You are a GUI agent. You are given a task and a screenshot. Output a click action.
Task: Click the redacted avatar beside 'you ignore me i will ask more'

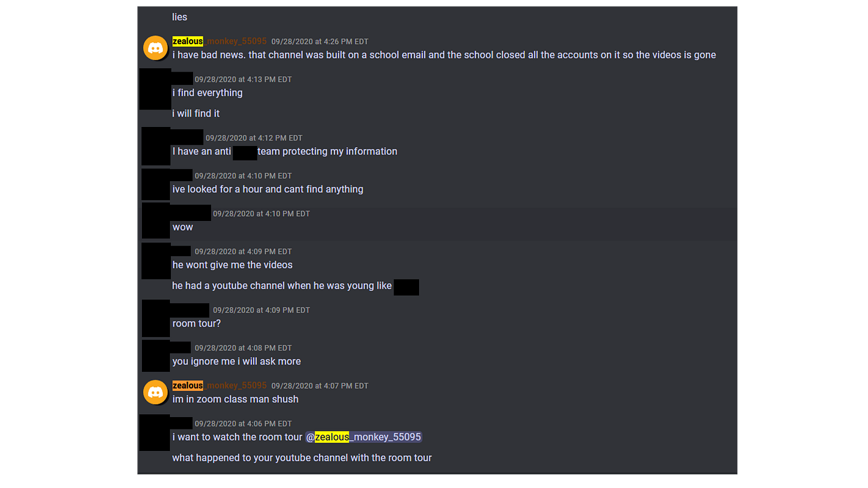tap(156, 356)
